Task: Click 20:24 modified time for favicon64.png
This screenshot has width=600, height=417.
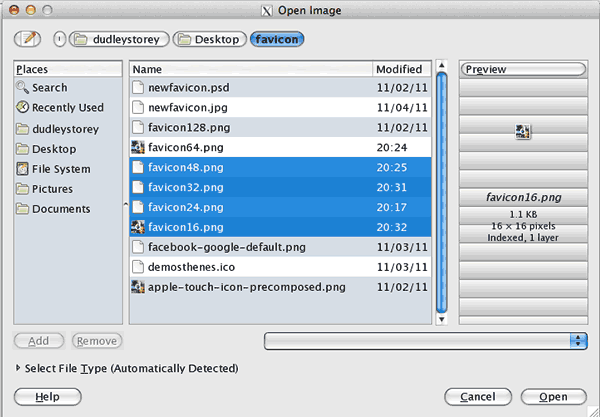Action: pos(392,148)
